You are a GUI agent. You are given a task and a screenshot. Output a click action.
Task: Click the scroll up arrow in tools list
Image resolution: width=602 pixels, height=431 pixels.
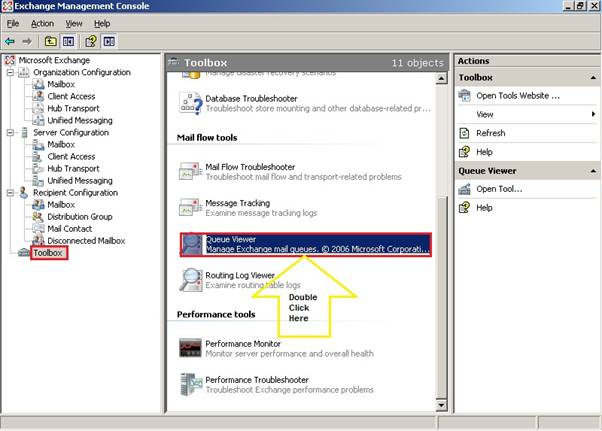click(441, 78)
